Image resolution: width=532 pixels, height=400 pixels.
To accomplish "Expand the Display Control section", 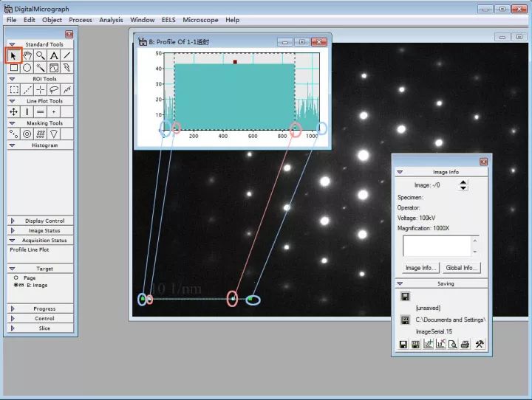I will [x=13, y=221].
